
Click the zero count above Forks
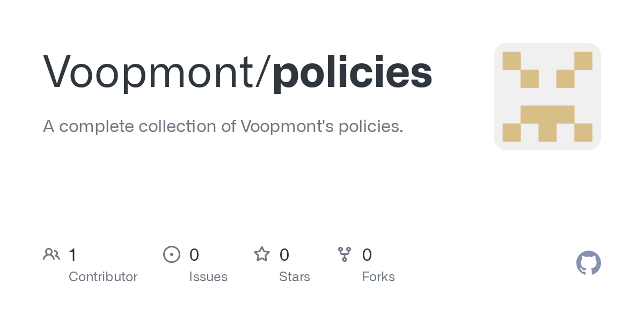click(x=367, y=255)
